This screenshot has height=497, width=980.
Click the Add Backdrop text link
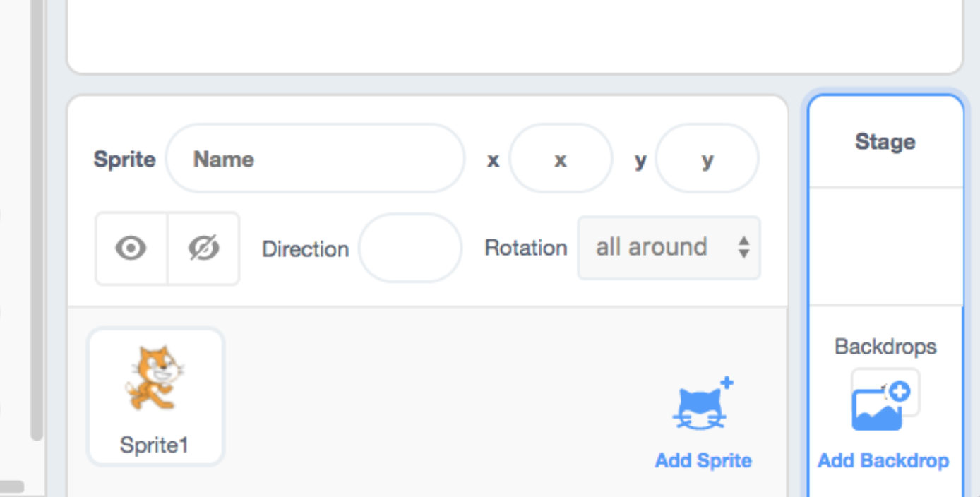point(883,460)
